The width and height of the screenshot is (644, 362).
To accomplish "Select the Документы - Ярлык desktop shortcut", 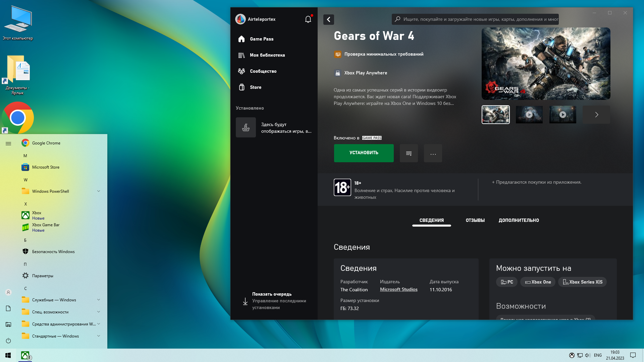I will point(18,75).
